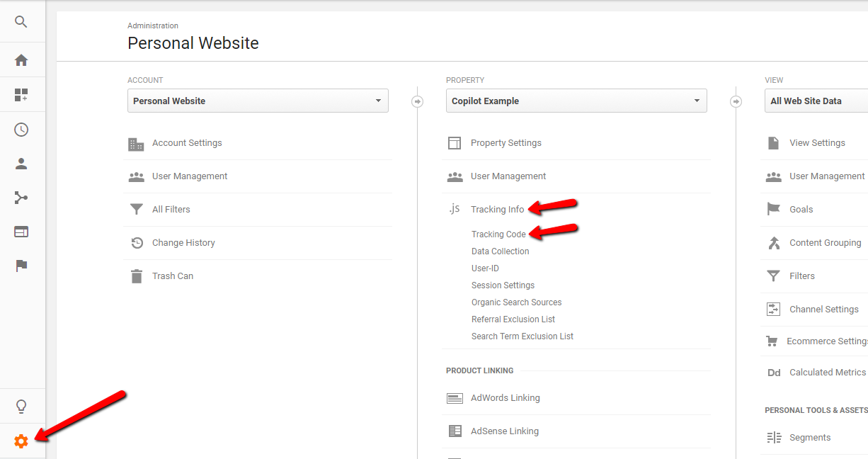Click the arrow circle between Property and View
The width and height of the screenshot is (868, 459).
click(736, 102)
